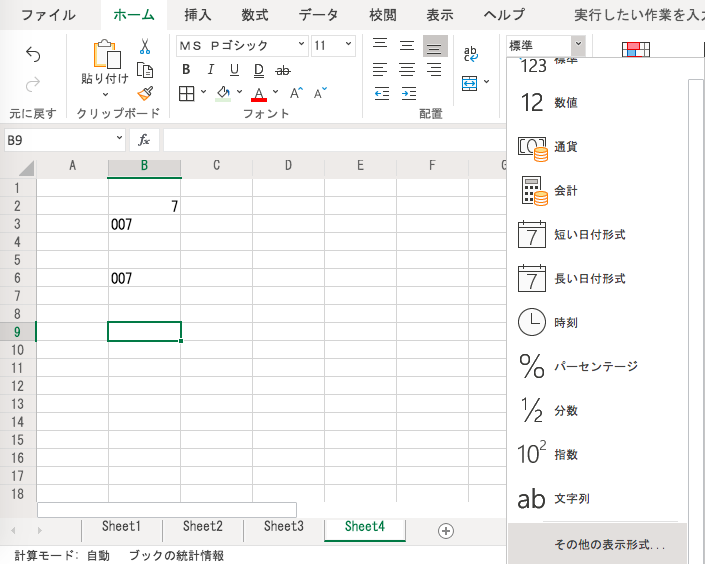Choose その他の表示形式 option
Image resolution: width=705 pixels, height=564 pixels.
point(609,545)
